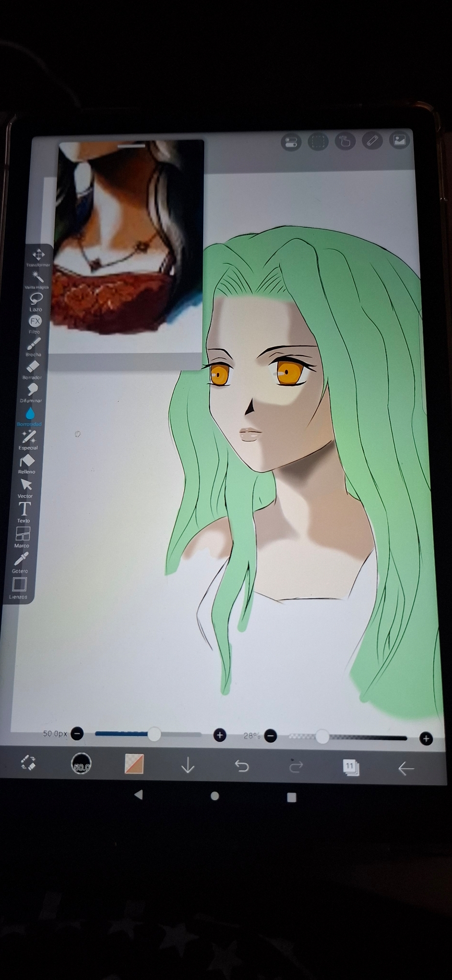
Task: Collapse the toolbar with the down arrow
Action: (x=188, y=765)
